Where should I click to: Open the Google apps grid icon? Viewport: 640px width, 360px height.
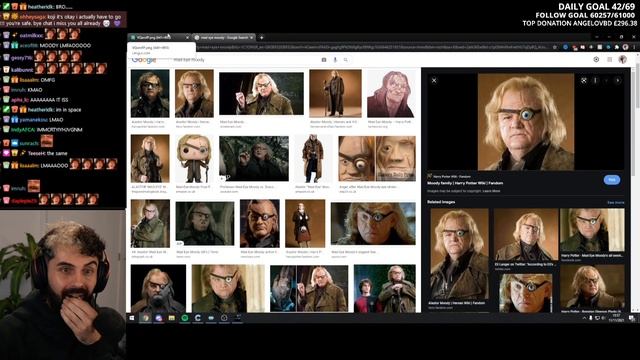click(x=609, y=60)
